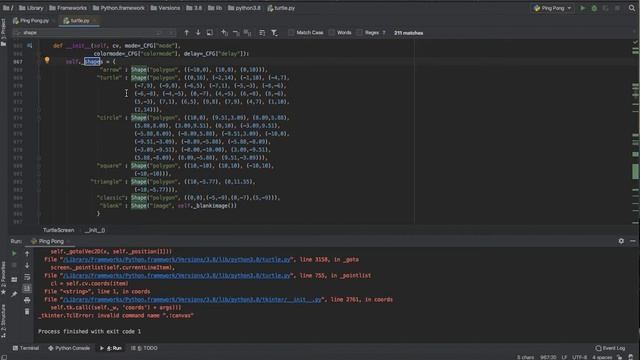Screen dimensions: 640x360
Task: Click TurtleScreen in editor breadcrumb
Action: (x=58, y=230)
